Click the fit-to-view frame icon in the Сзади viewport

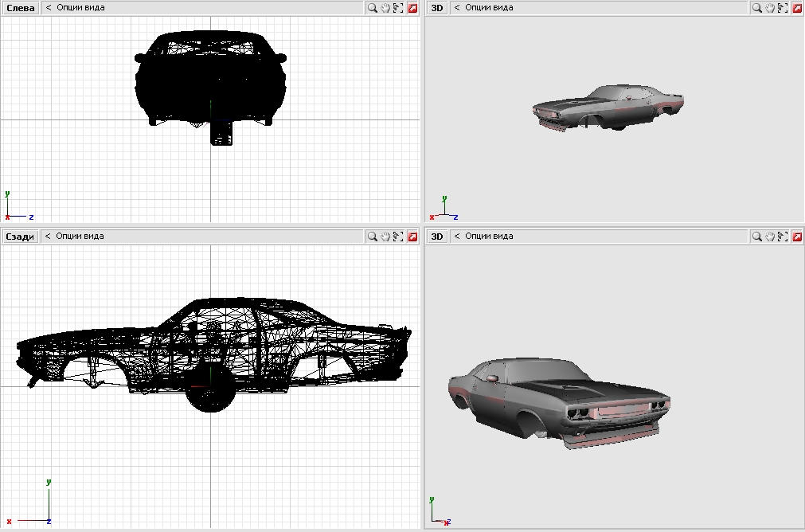[398, 237]
